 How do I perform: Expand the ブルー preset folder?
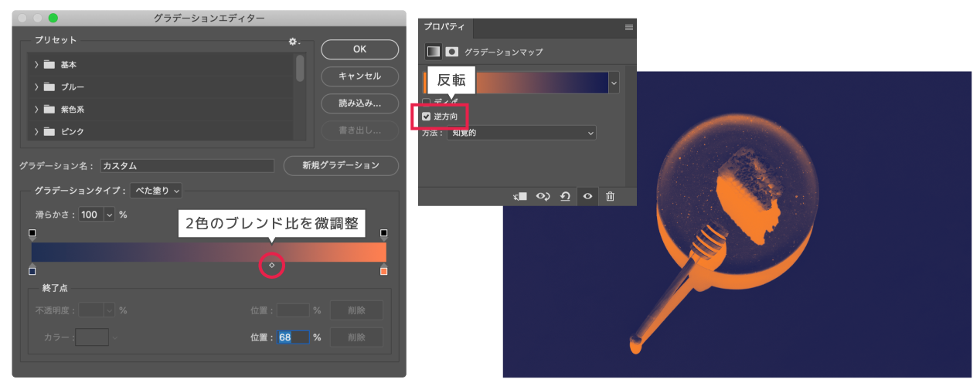pos(36,87)
